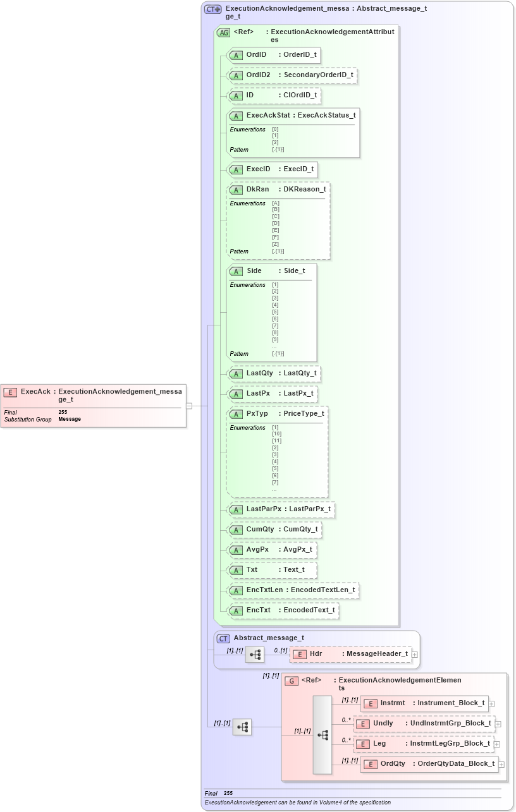Select the A icon on ExecAckStat attribute
The width and height of the screenshot is (516, 812).
[236, 116]
